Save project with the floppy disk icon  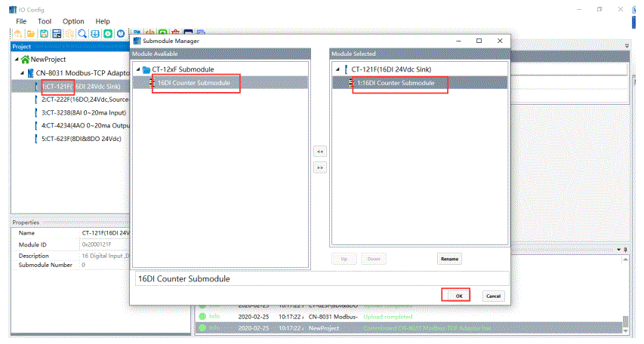[x=44, y=34]
